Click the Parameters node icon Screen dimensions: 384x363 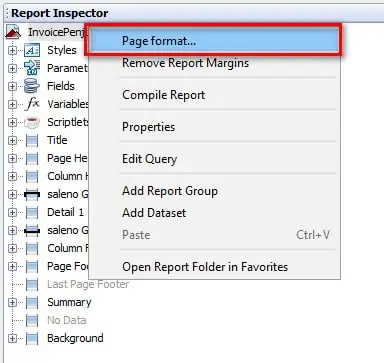pos(32,68)
